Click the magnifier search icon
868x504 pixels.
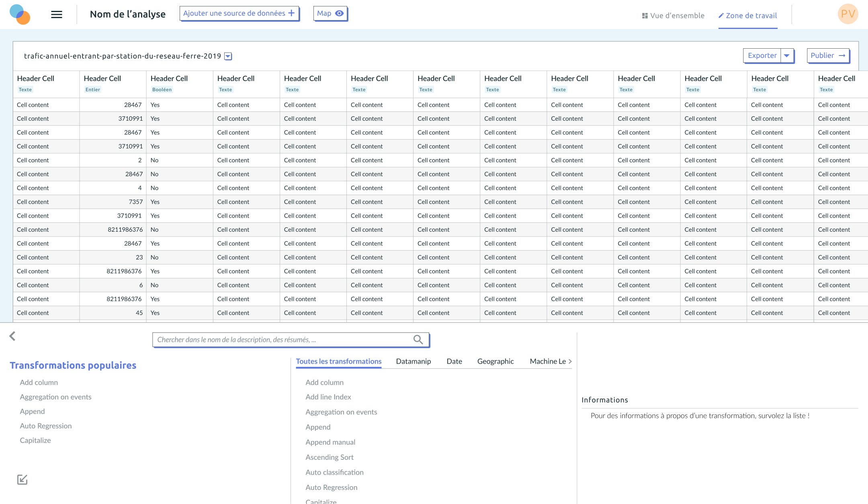click(418, 340)
